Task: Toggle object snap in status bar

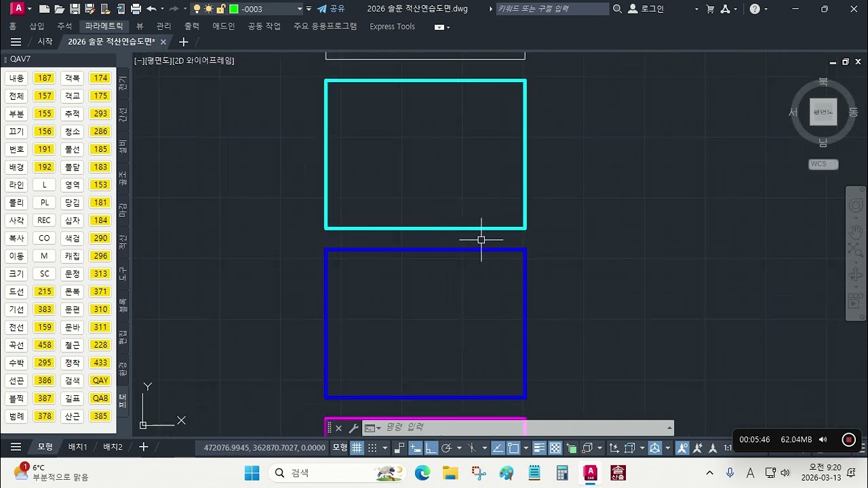Action: [514, 447]
